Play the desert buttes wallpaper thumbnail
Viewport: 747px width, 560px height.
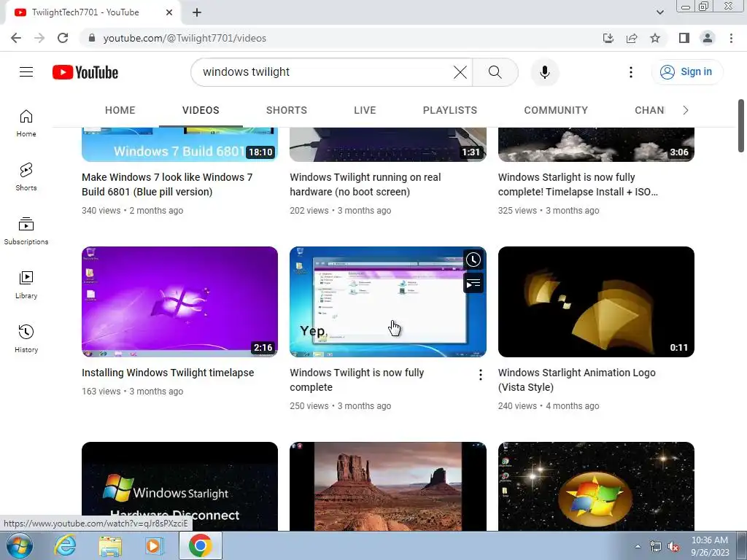click(x=388, y=486)
